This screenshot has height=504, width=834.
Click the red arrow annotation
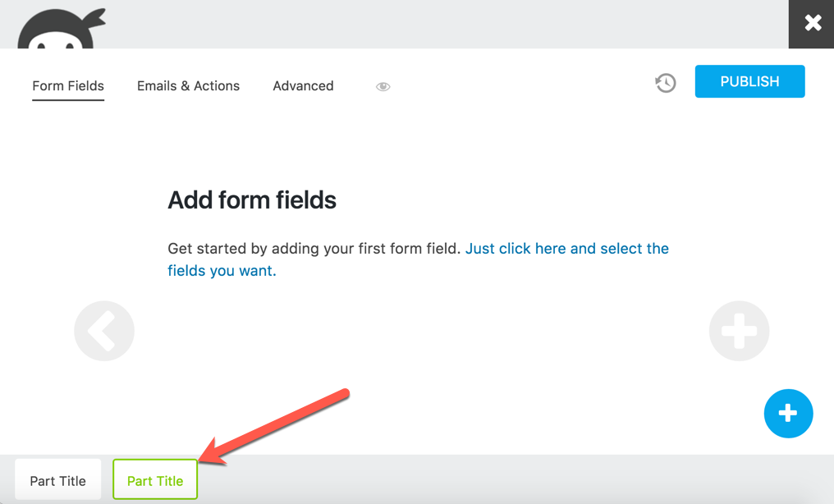point(279,427)
